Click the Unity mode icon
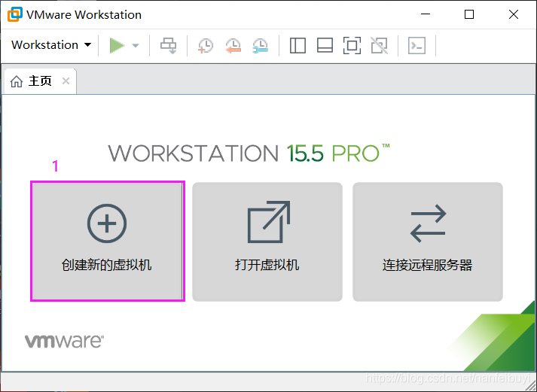The image size is (537, 392). coord(379,45)
